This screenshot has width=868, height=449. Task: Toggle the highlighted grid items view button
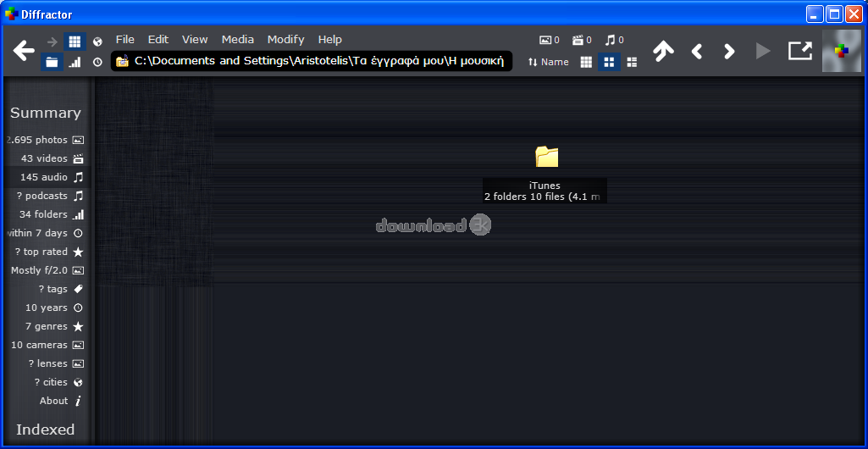point(75,42)
